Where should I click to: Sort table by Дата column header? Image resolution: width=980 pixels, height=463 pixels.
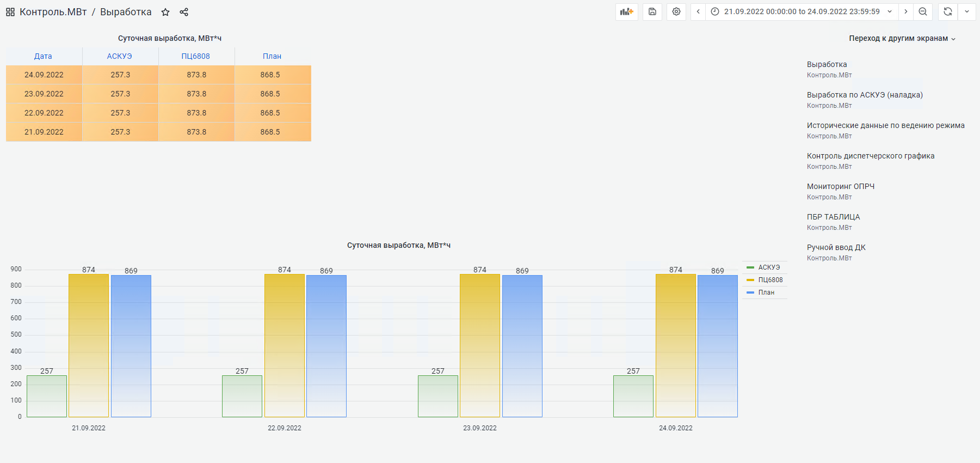[x=43, y=56]
